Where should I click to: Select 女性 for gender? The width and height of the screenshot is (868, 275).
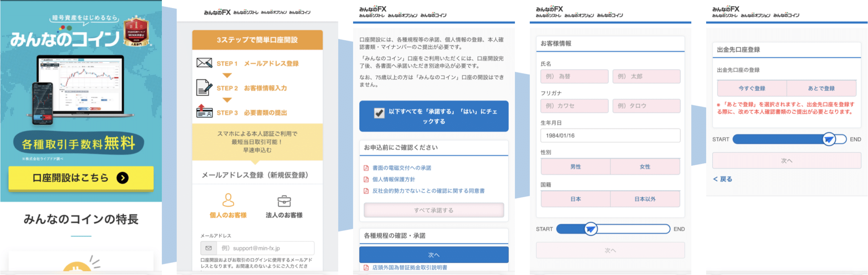point(645,167)
